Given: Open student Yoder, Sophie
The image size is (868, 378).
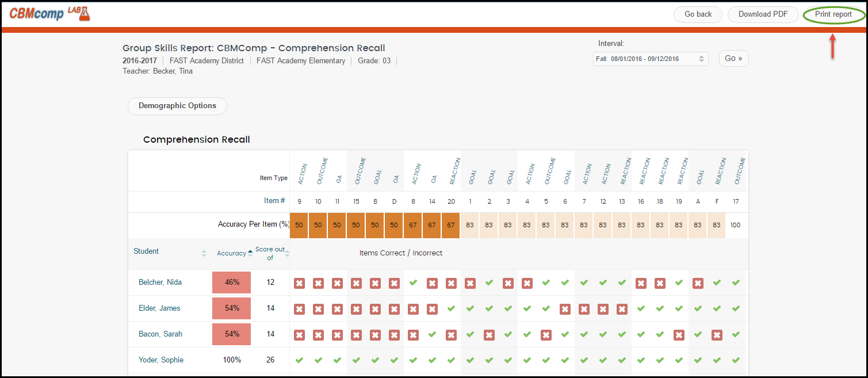Looking at the screenshot, I should tap(161, 360).
